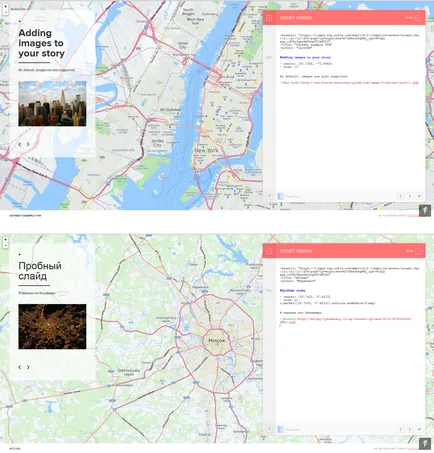Click 'Пробный слайд' slide heading

40,271
